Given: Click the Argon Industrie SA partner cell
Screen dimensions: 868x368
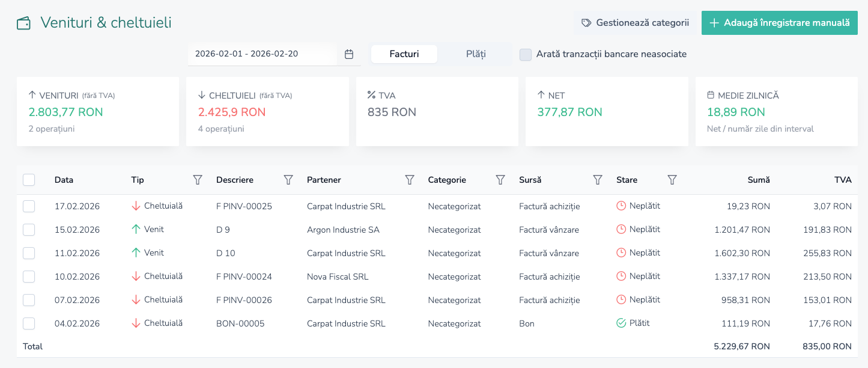Looking at the screenshot, I should (343, 230).
